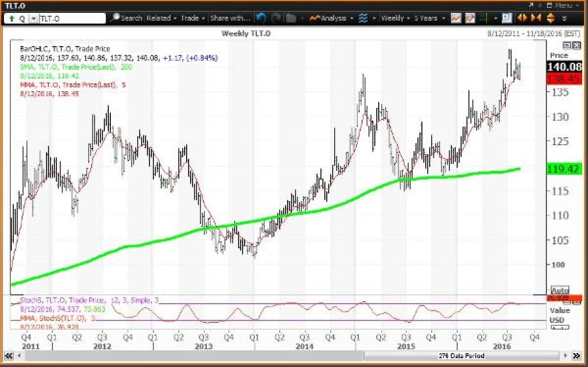Click the orange Analysis line icon

315,18
